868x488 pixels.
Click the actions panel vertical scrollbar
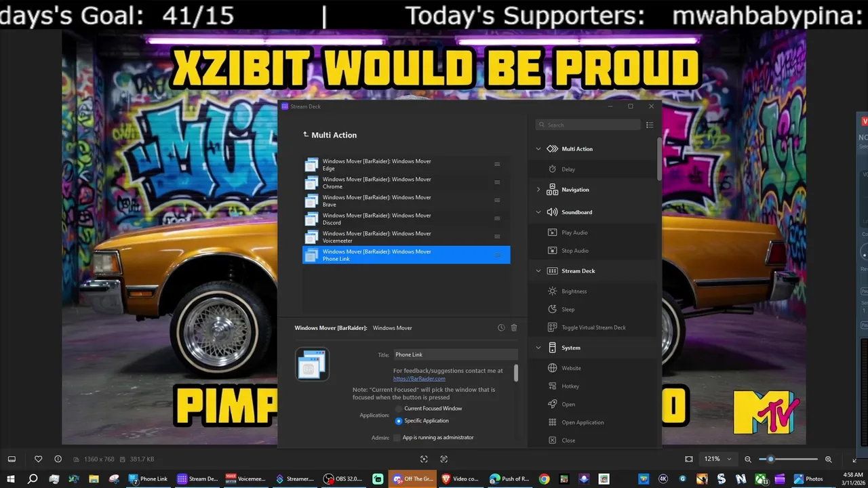(659, 159)
